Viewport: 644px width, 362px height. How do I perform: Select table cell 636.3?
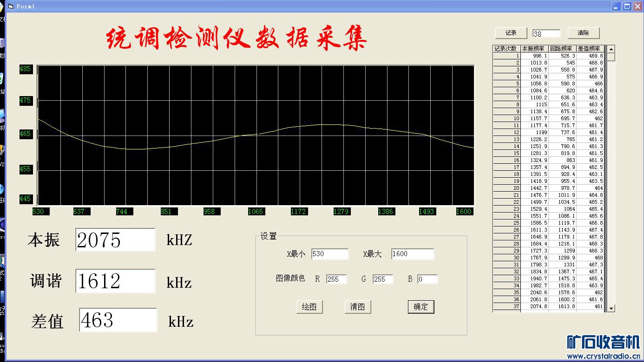tap(562, 97)
